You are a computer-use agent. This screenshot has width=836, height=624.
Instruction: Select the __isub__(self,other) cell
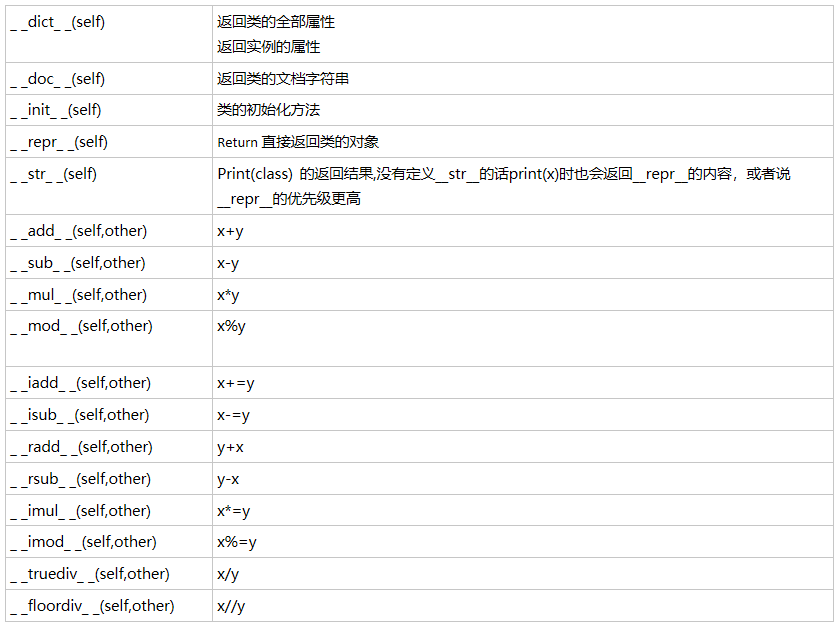pos(80,415)
